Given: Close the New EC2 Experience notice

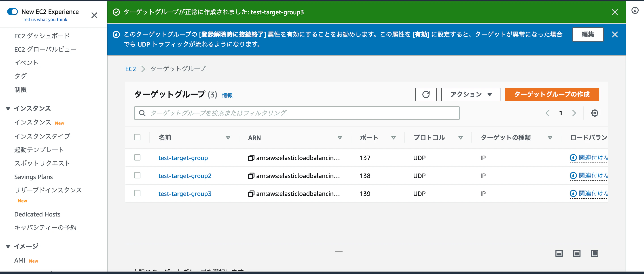Looking at the screenshot, I should coord(94,15).
